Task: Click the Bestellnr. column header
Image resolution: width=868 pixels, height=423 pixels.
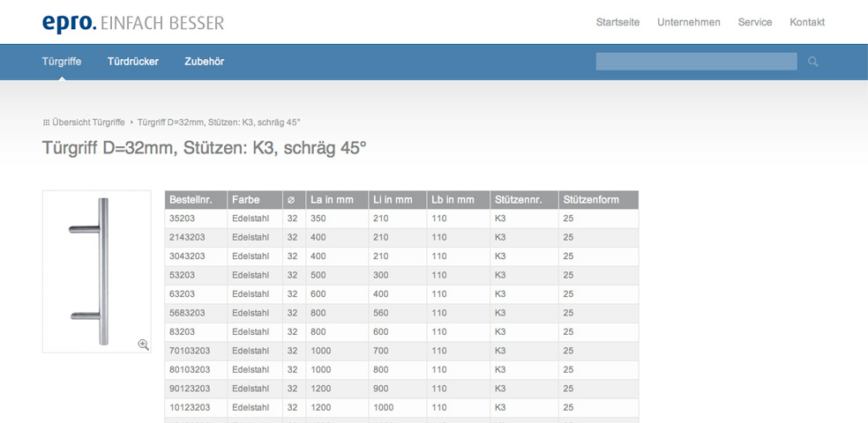Action: pos(196,200)
